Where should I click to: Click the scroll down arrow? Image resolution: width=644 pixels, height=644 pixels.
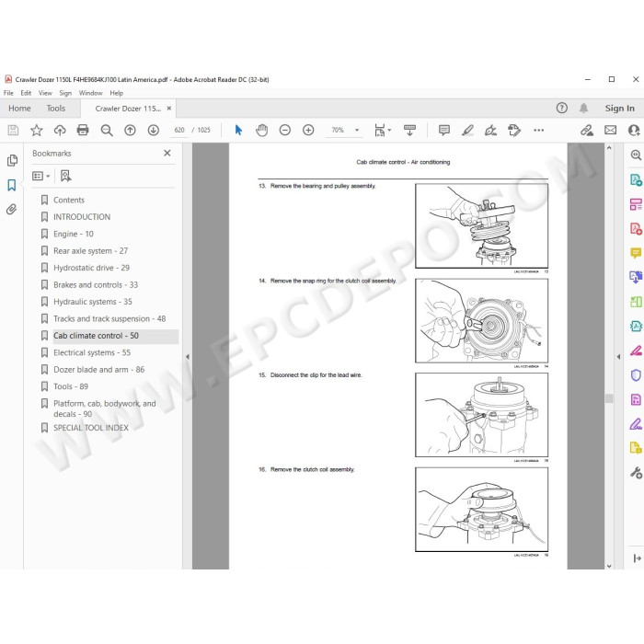[609, 566]
